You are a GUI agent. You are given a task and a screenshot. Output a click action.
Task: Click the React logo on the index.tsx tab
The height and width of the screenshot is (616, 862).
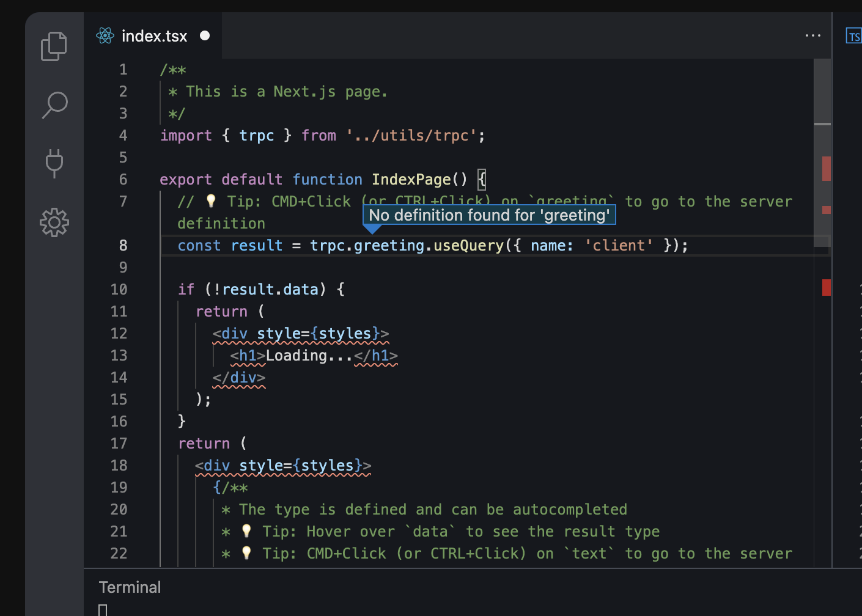tap(105, 35)
